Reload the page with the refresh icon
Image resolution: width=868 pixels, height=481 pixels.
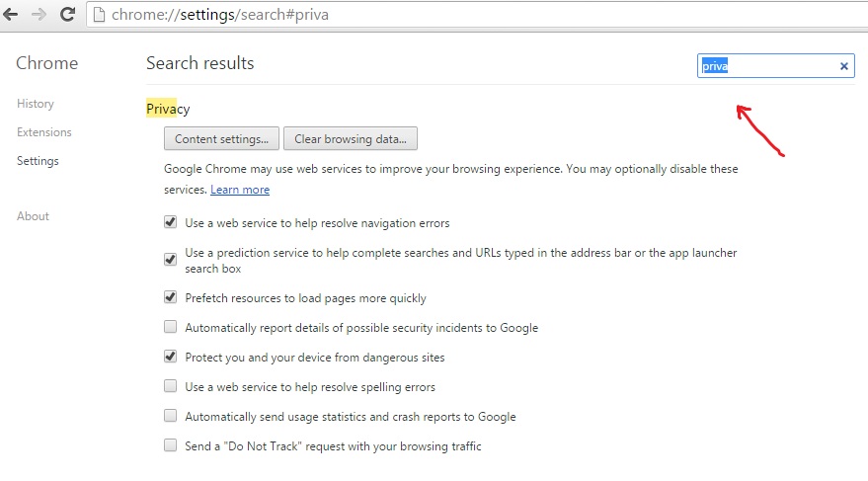(67, 15)
